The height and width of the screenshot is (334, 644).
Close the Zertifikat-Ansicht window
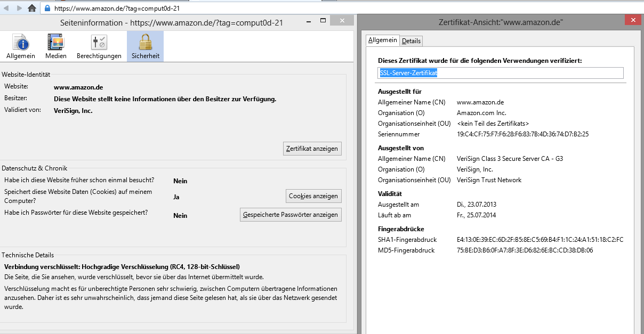(x=633, y=20)
